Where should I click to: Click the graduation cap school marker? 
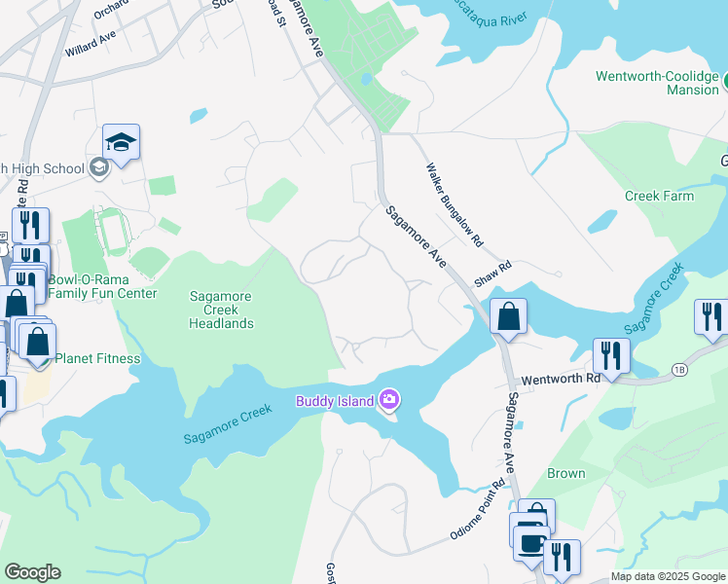pos(121,143)
